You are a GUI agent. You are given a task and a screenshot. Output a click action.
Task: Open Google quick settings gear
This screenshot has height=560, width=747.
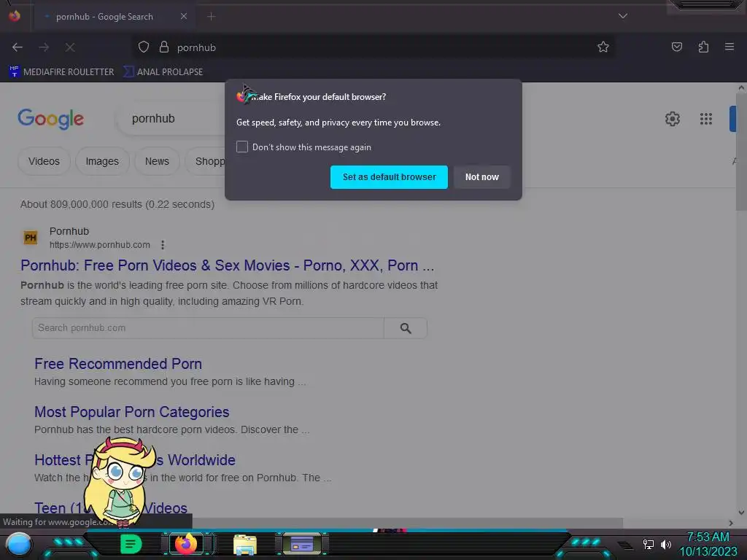point(672,119)
